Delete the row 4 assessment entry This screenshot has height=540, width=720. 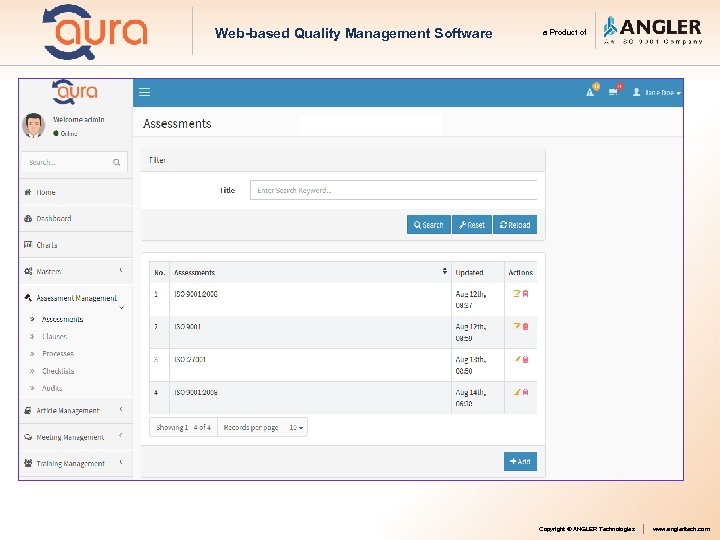coord(525,392)
